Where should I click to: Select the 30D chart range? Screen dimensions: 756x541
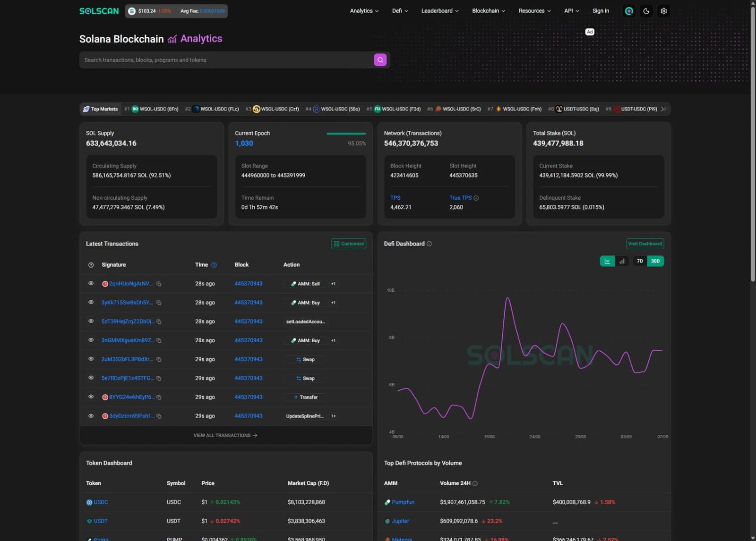655,261
